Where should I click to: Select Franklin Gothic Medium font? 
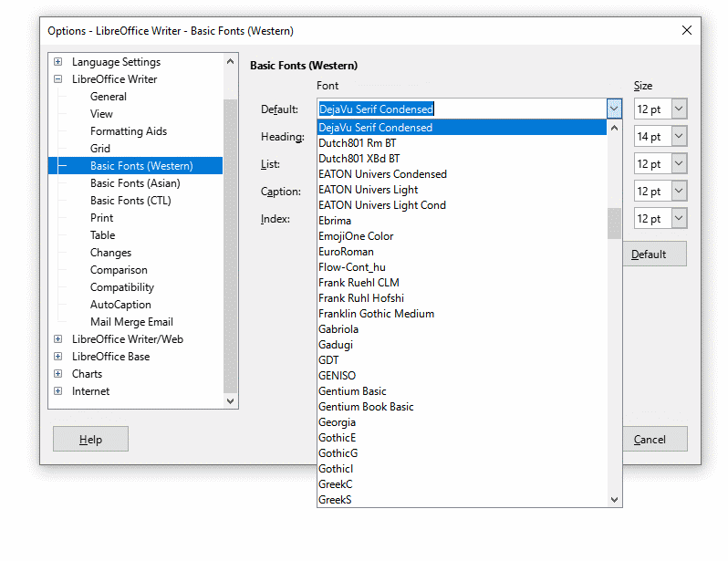click(462, 314)
